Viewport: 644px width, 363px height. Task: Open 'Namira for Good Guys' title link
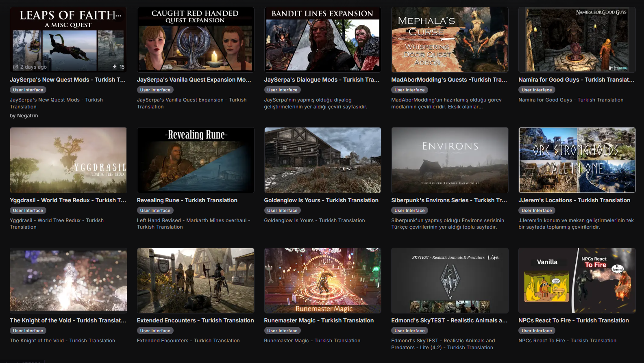[576, 80]
